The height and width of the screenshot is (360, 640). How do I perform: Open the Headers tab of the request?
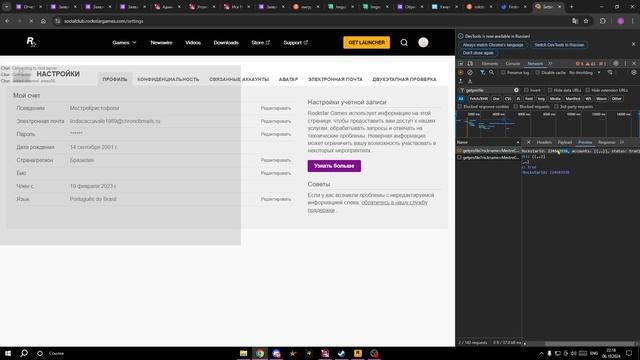(x=544, y=142)
